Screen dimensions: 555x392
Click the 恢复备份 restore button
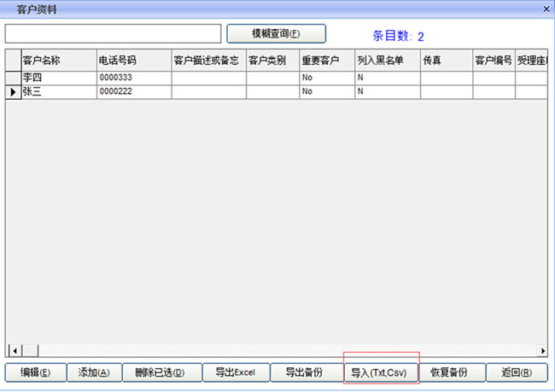tap(451, 372)
